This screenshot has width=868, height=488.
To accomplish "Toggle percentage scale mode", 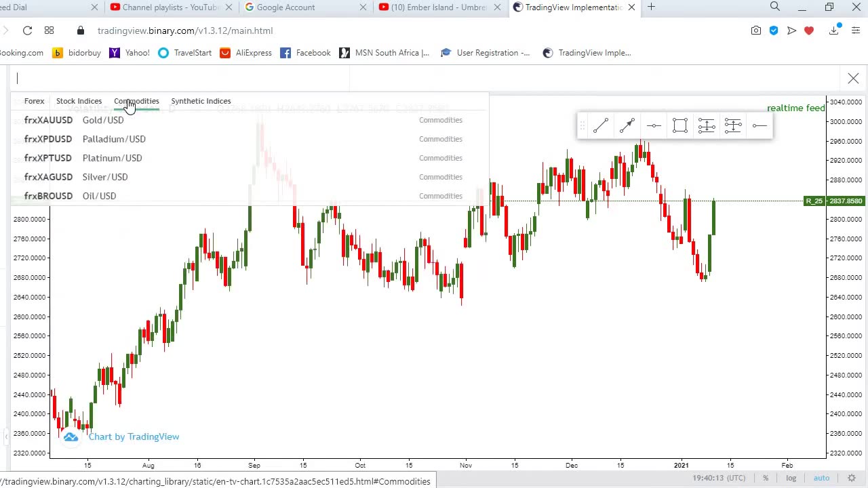I will tap(766, 478).
